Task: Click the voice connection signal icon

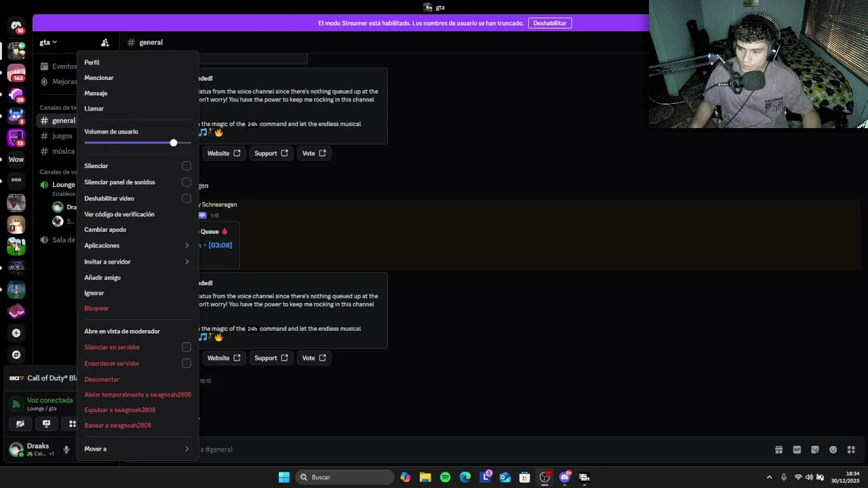Action: [x=16, y=404]
